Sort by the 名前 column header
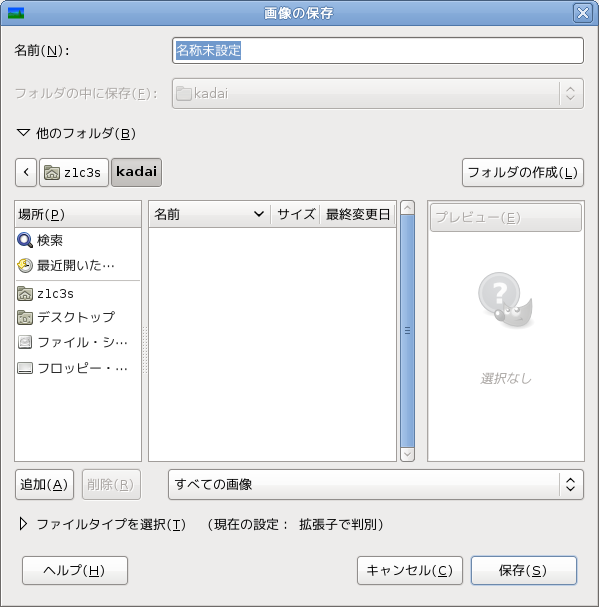Screen dimensions: 599x607 click(x=209, y=214)
